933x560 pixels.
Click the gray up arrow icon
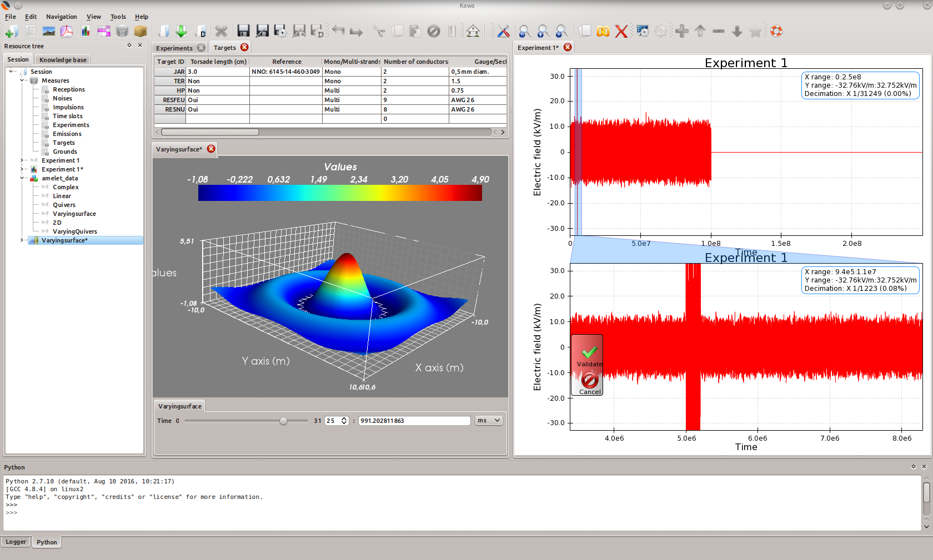click(700, 31)
